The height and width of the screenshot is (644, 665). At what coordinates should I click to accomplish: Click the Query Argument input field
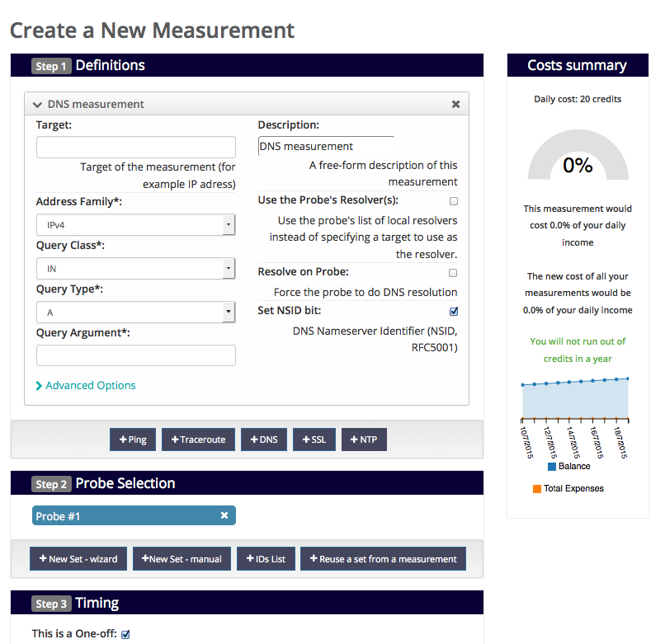135,355
